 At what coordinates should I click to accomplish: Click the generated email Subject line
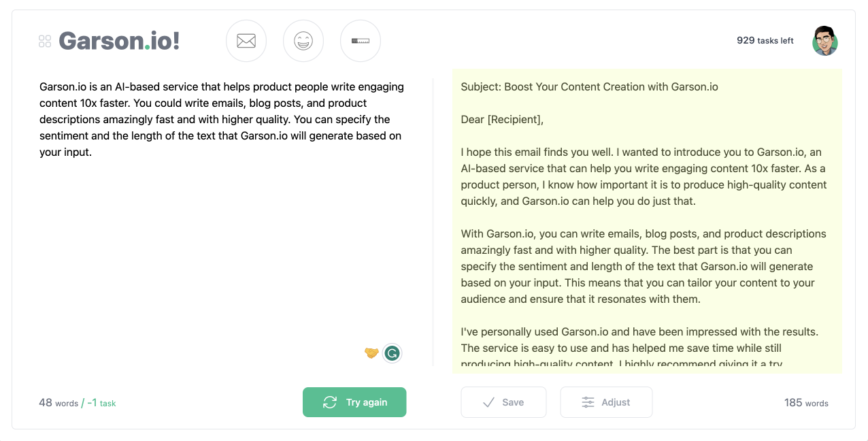(589, 87)
